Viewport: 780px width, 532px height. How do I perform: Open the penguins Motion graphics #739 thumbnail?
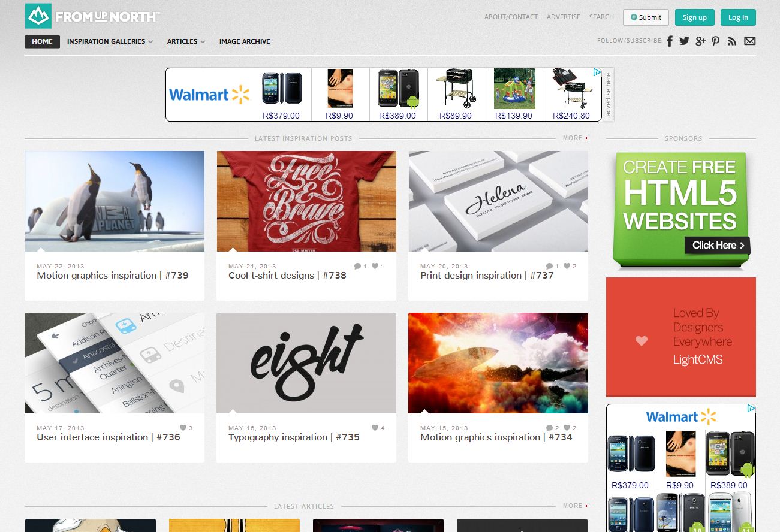click(115, 201)
